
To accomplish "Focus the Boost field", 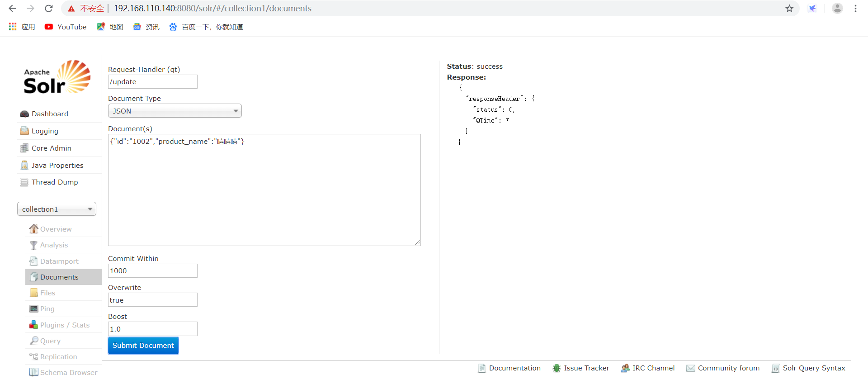I will (x=153, y=329).
